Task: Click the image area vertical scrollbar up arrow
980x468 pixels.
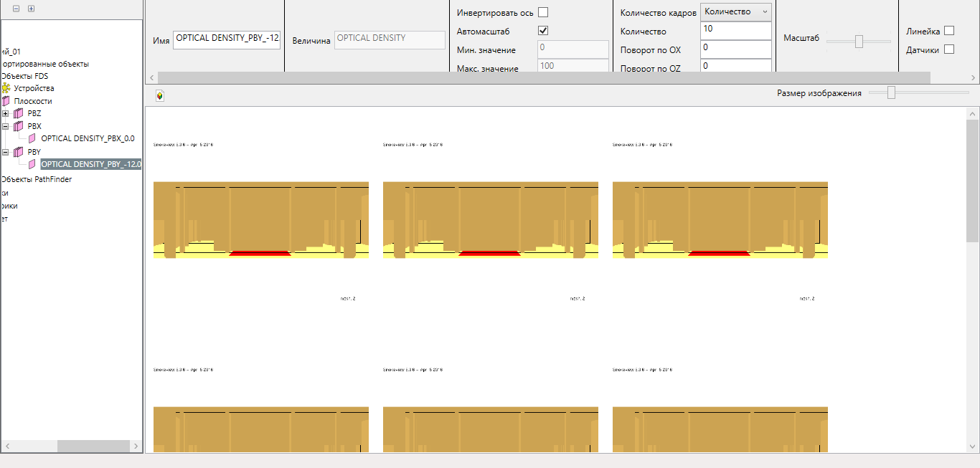Action: (973, 113)
